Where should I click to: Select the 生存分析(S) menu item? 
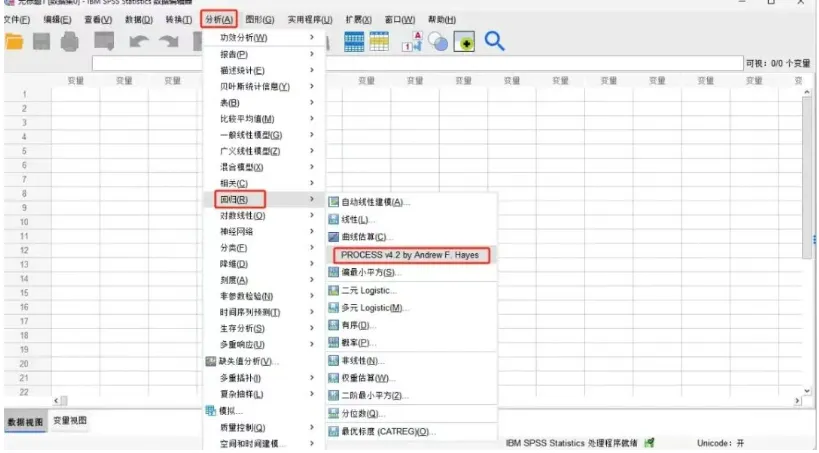coord(264,328)
